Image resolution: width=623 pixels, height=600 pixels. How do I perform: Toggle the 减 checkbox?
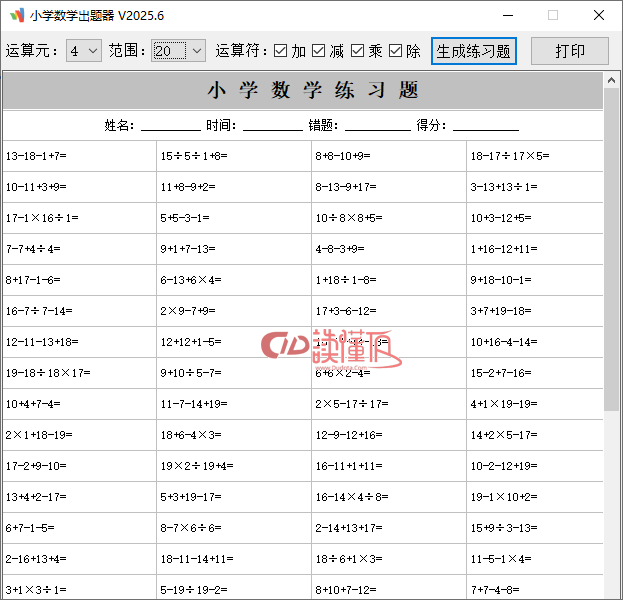tap(319, 51)
